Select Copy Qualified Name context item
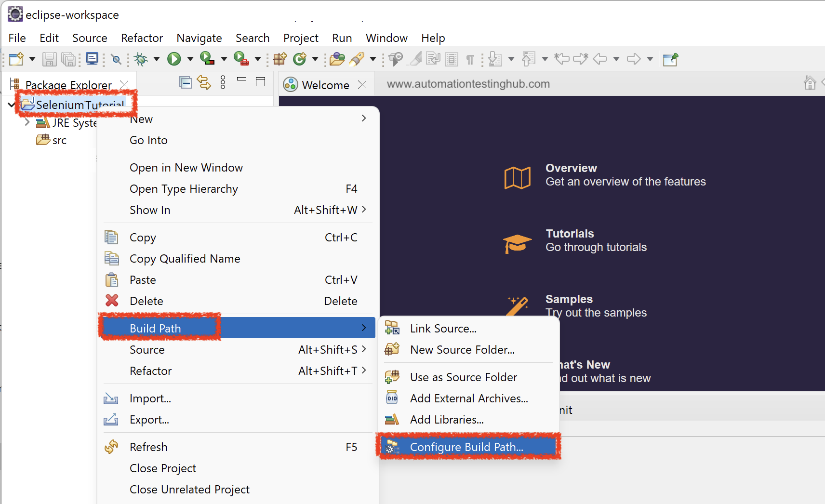This screenshot has width=825, height=504. point(238,259)
